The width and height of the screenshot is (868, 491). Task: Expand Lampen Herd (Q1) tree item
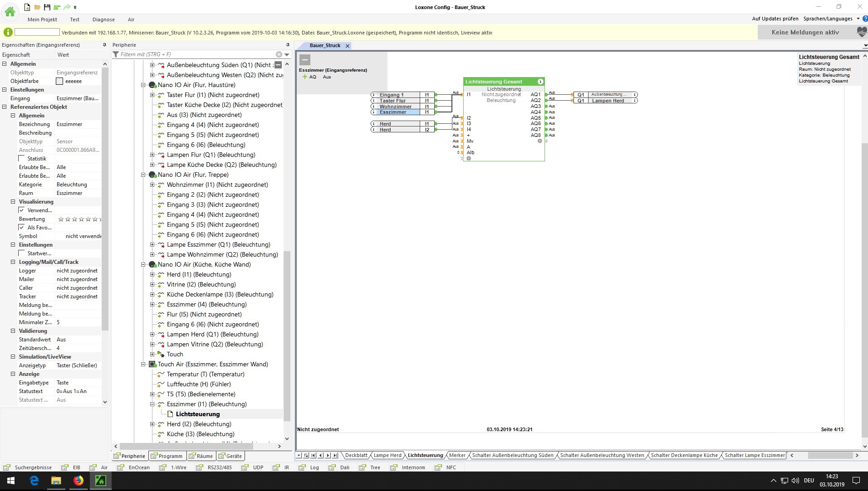(152, 335)
